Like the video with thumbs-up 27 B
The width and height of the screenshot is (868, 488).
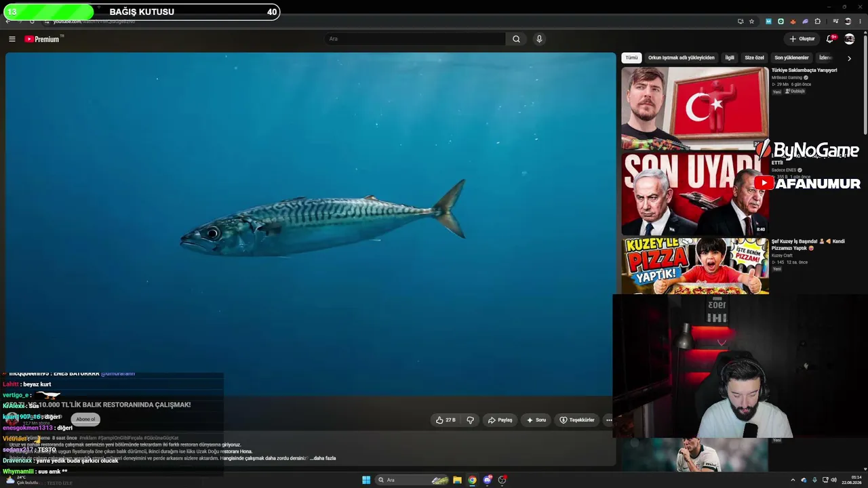pyautogui.click(x=446, y=420)
